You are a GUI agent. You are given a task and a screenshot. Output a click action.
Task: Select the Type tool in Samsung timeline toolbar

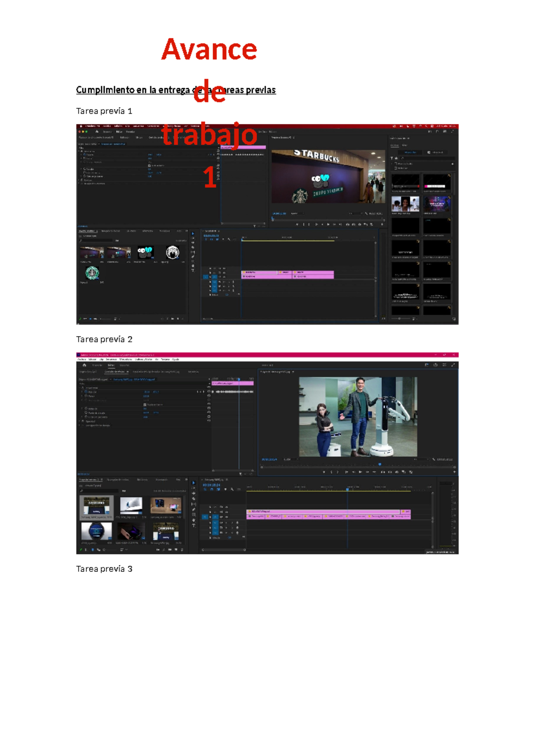(x=193, y=526)
